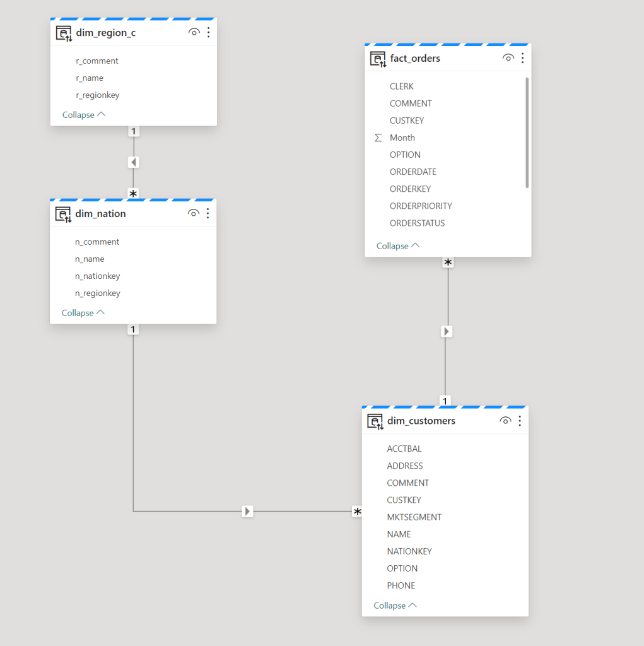Toggle visibility of dim_region_c table

(x=194, y=32)
